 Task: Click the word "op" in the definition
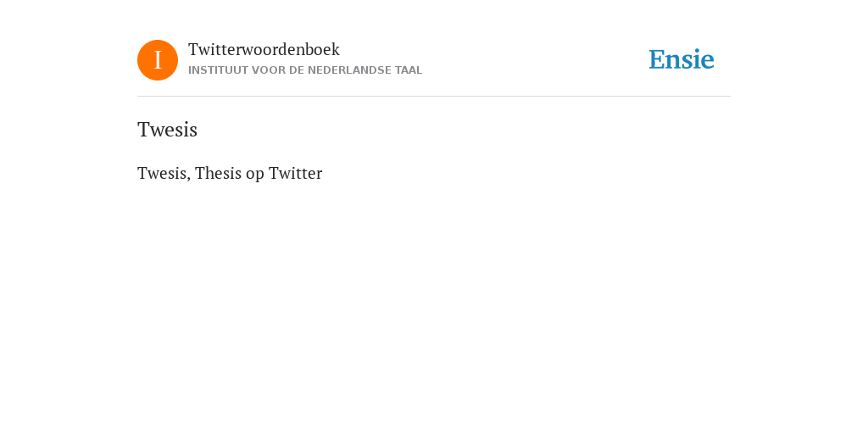pos(255,175)
